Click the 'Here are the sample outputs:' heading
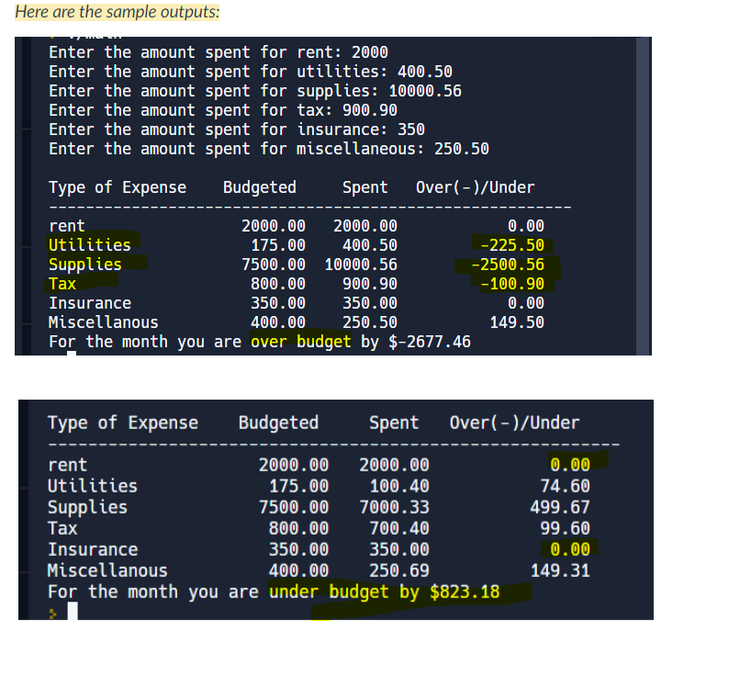Screen dimensions: 751x700 click(x=118, y=12)
